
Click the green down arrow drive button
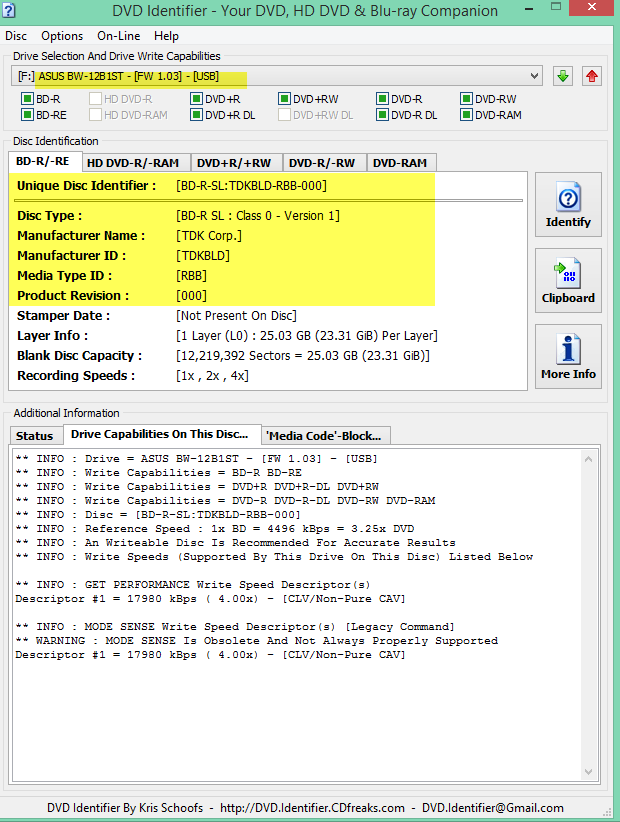563,77
